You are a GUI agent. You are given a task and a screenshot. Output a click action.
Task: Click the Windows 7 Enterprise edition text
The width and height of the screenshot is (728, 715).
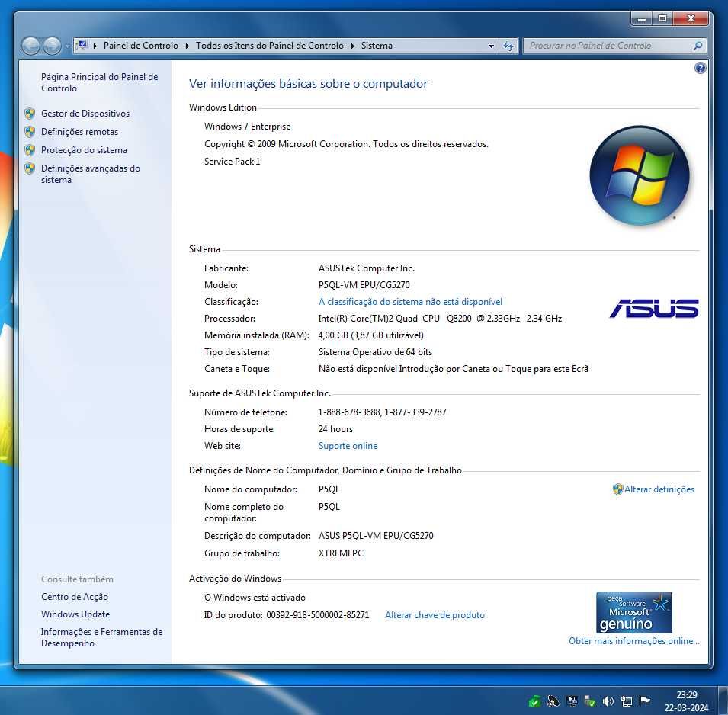[x=247, y=127]
